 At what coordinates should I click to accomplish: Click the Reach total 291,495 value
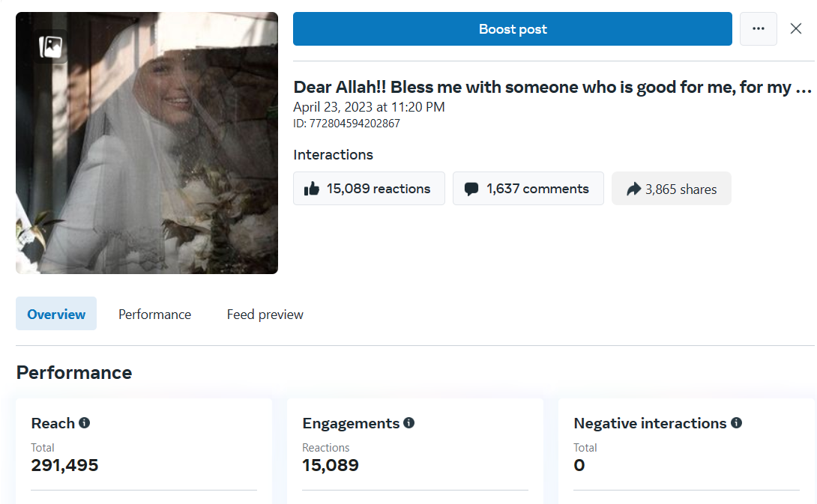[x=64, y=465]
